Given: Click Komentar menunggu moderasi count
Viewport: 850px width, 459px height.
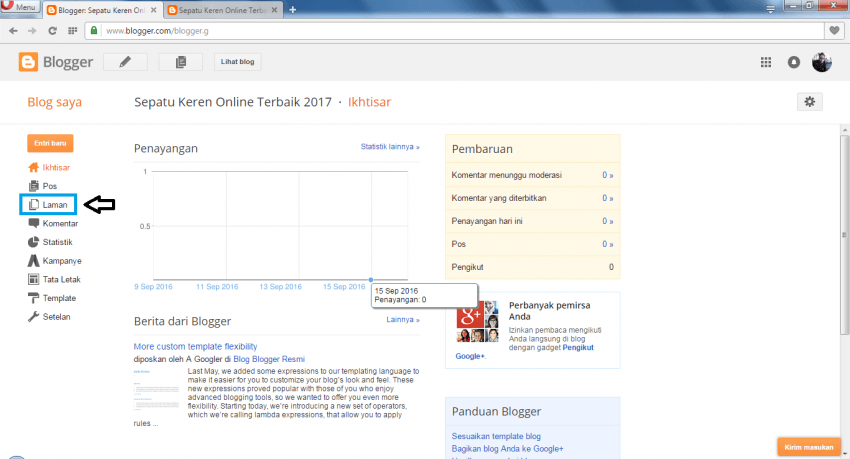Looking at the screenshot, I should [608, 175].
